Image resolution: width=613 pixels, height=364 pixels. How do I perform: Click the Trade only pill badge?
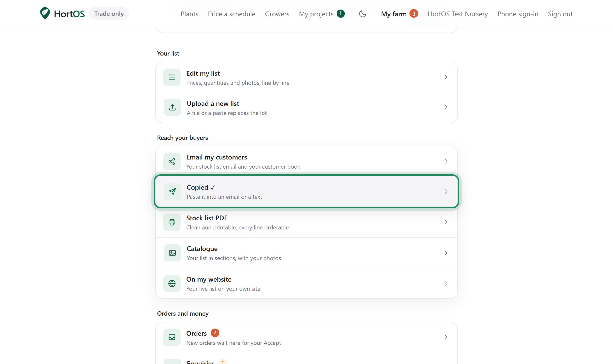click(x=109, y=13)
